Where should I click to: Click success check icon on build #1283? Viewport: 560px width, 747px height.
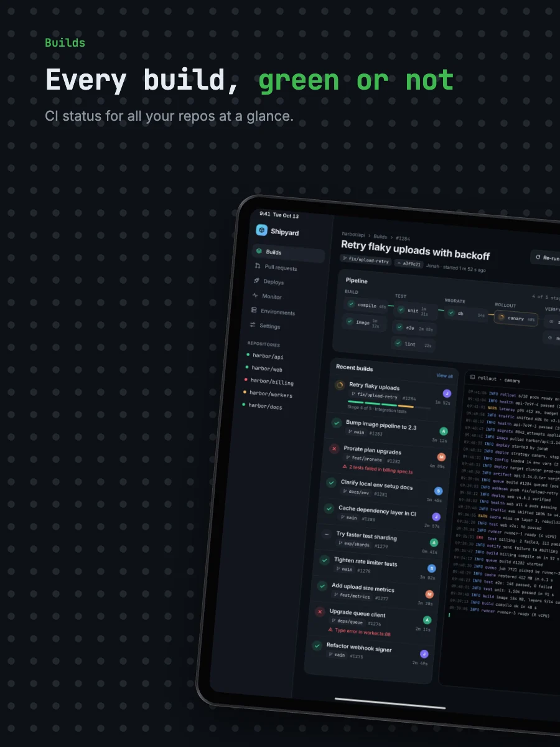tap(336, 422)
